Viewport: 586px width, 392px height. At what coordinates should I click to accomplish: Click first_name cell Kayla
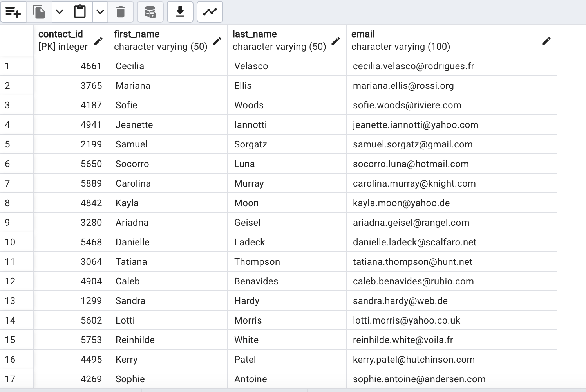click(168, 203)
